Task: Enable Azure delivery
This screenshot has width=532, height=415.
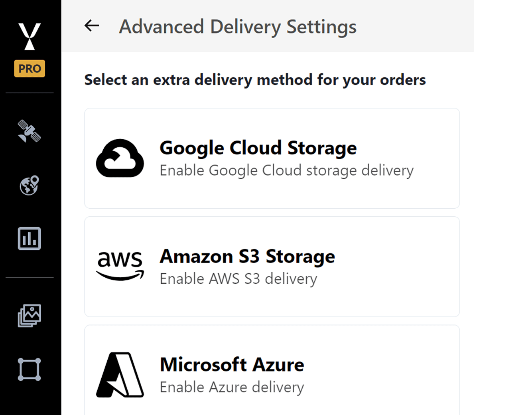Action: coord(231,387)
